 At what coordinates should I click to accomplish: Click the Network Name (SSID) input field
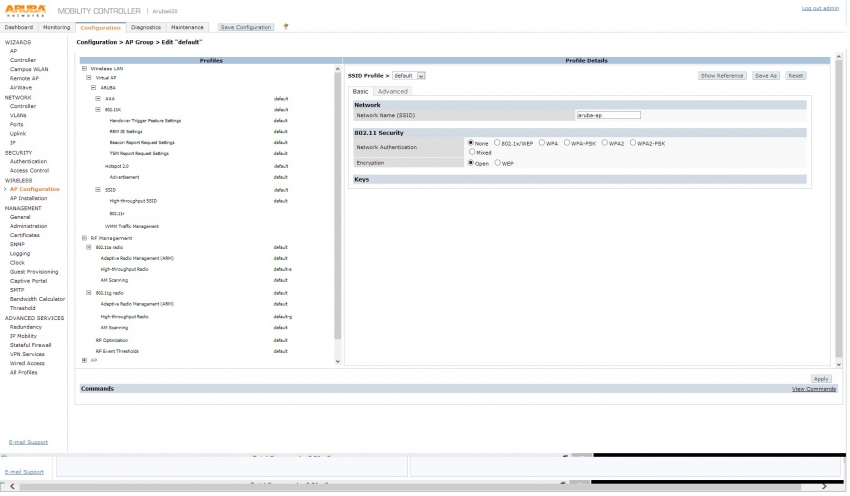pyautogui.click(x=608, y=115)
